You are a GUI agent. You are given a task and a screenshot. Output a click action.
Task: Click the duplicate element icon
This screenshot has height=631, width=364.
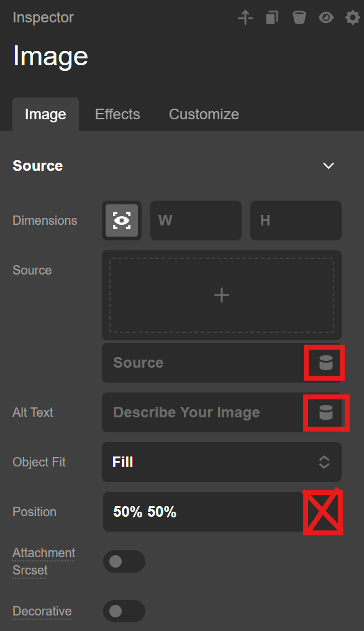click(272, 18)
